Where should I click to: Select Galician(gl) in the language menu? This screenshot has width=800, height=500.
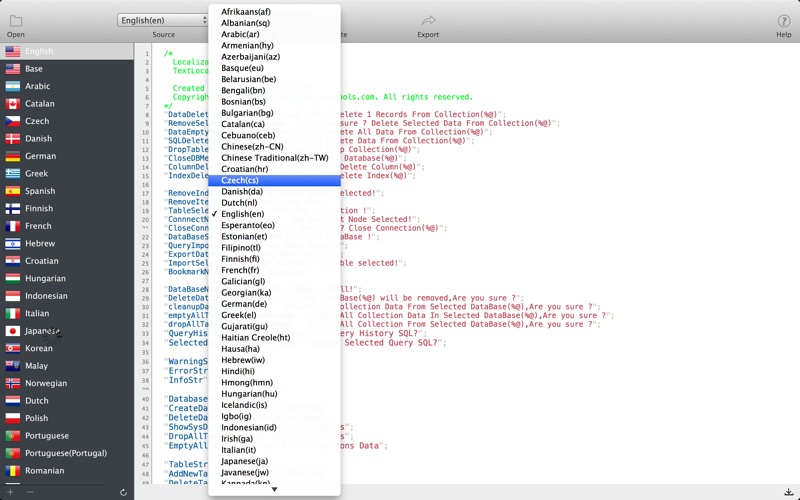pyautogui.click(x=274, y=281)
